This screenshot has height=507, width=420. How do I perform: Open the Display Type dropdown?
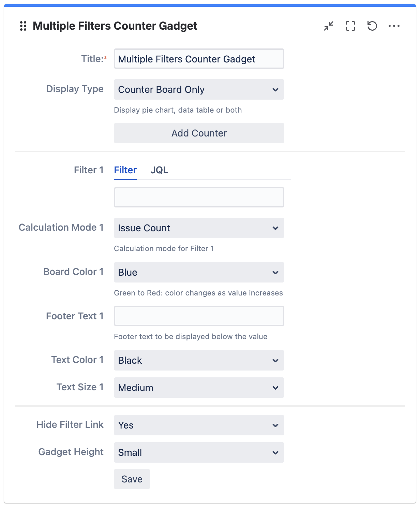coord(199,89)
